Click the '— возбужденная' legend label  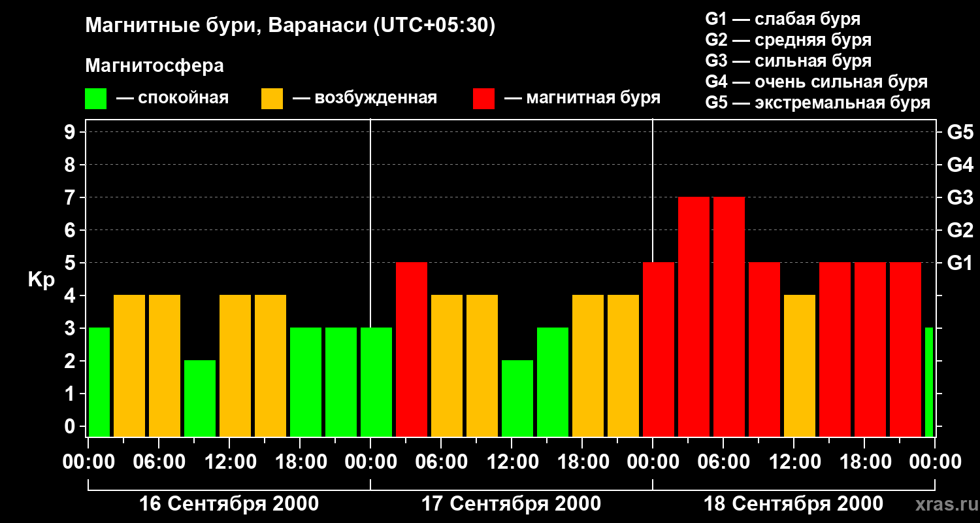click(x=365, y=98)
